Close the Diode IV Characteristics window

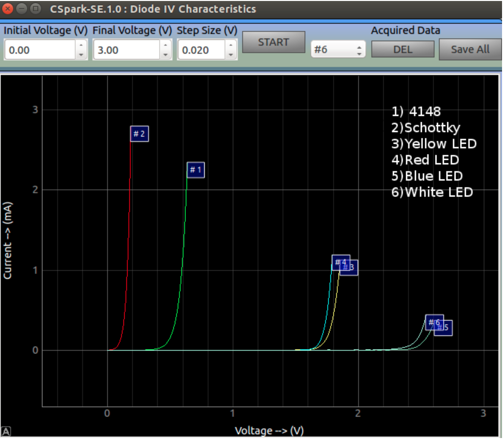tap(7, 9)
